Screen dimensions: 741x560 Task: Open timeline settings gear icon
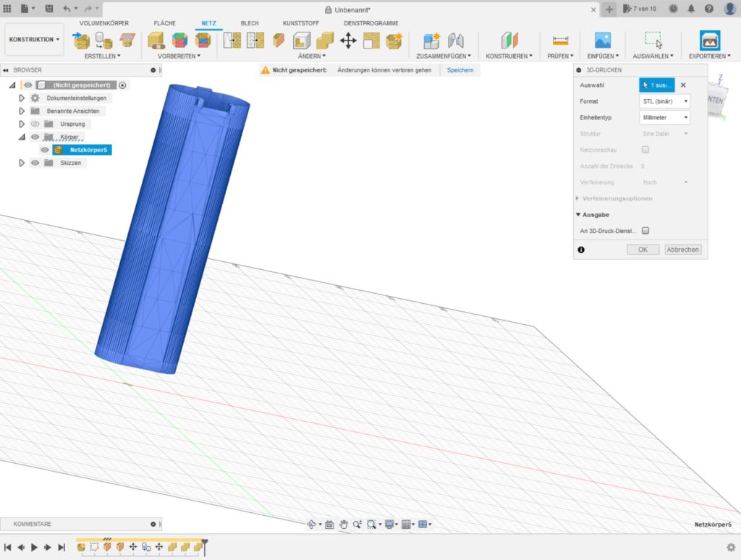(731, 547)
